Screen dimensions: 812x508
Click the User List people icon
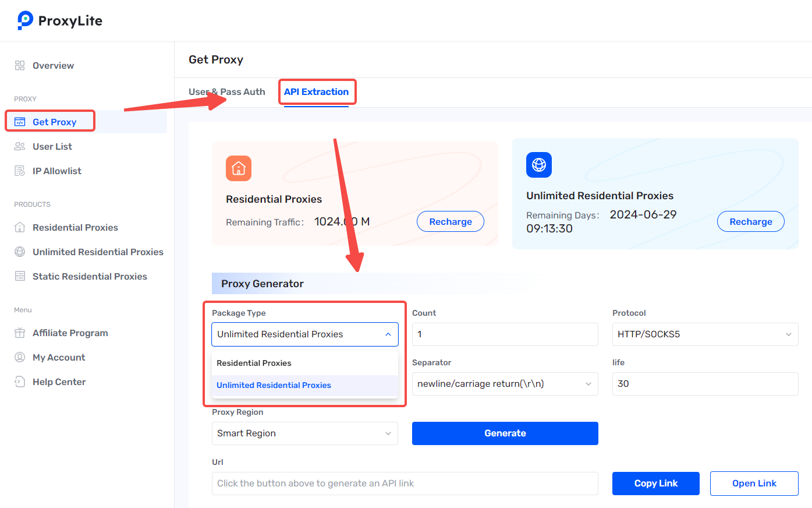coord(20,146)
